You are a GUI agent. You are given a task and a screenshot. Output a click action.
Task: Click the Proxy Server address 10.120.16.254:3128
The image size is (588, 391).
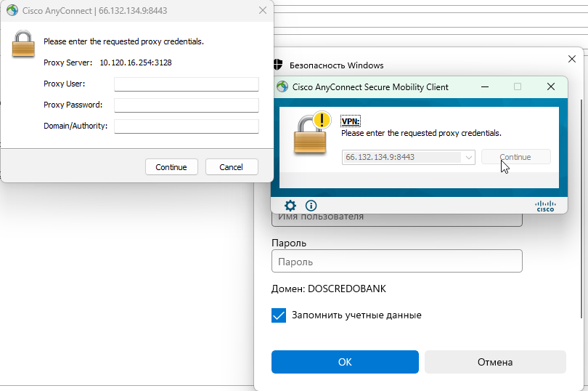[136, 63]
